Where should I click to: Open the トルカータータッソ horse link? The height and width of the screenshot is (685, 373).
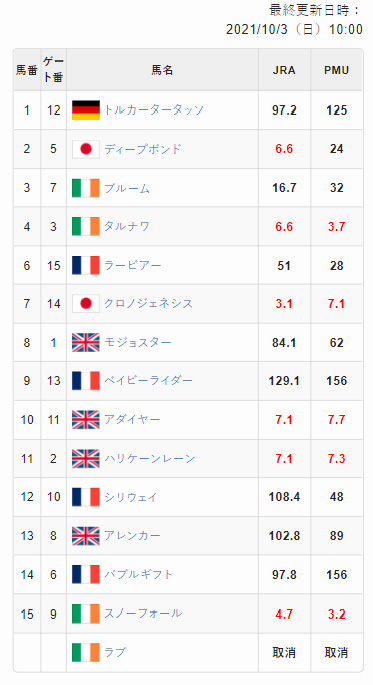tap(154, 110)
